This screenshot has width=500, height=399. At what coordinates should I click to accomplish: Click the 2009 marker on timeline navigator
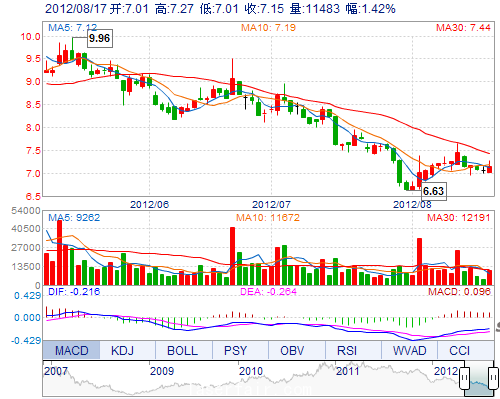162,371
